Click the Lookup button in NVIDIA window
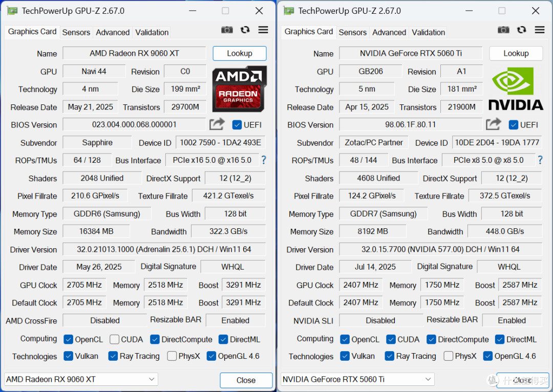Screen dimensions: 553x392 click(516, 53)
